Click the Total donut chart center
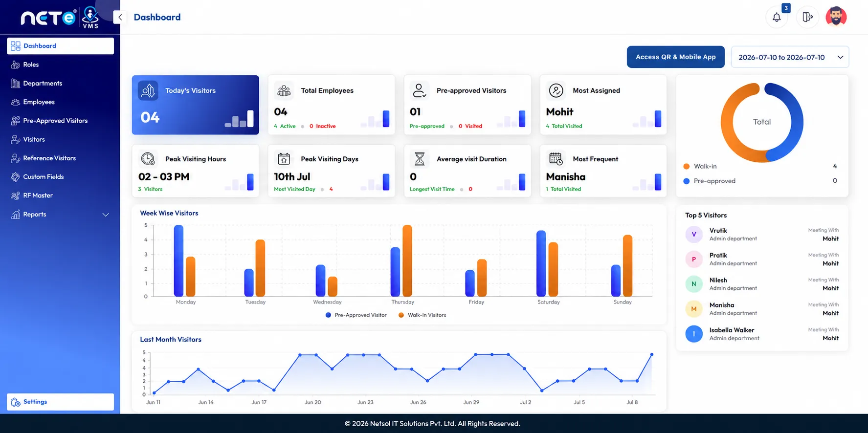868x433 pixels. point(761,122)
